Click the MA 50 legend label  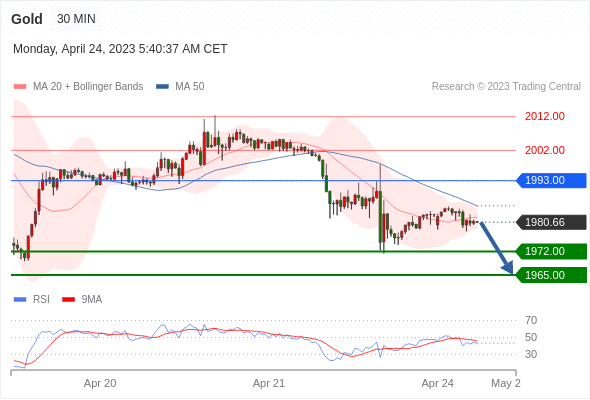[x=190, y=87]
